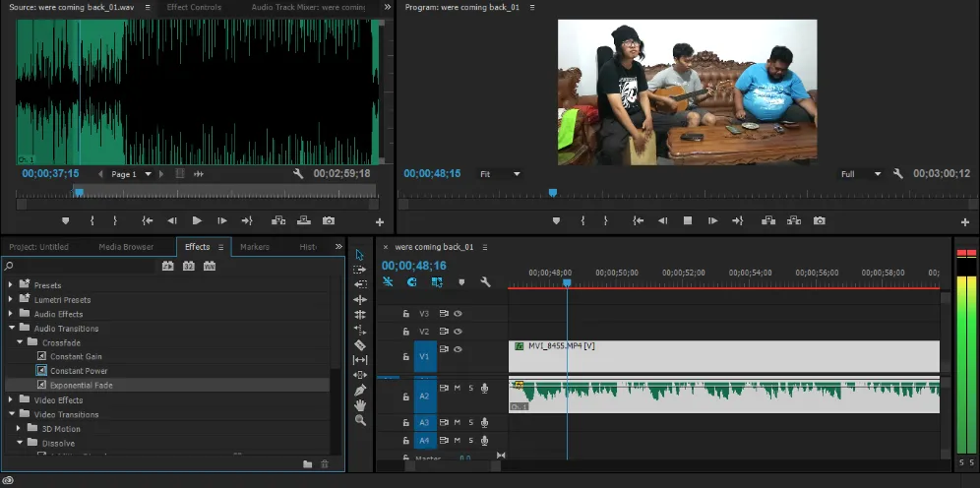The width and height of the screenshot is (980, 488).
Task: Mute audio track A2
Action: [457, 389]
